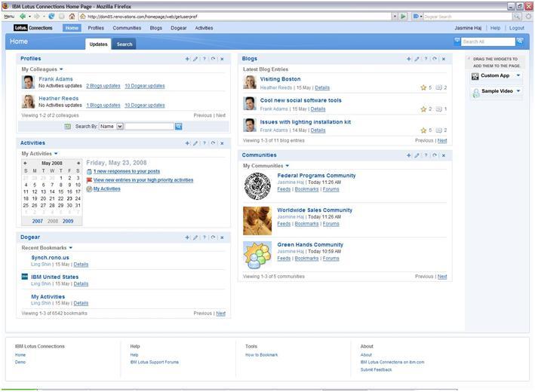
Task: Close the Activities widget
Action: (222, 143)
